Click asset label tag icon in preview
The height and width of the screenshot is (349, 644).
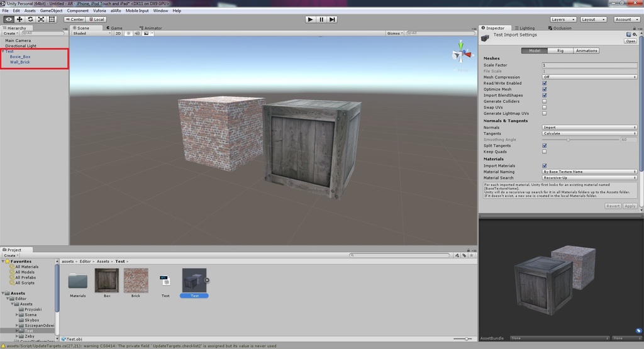638,331
